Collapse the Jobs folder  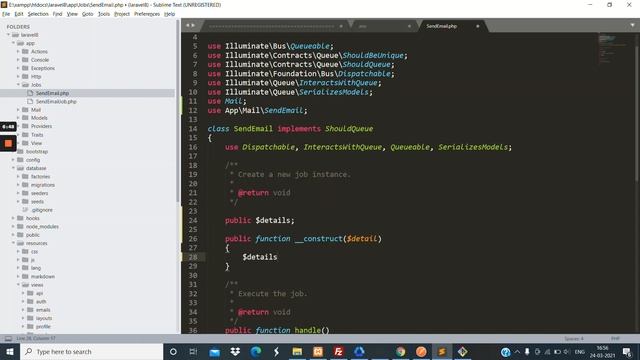coord(18,85)
